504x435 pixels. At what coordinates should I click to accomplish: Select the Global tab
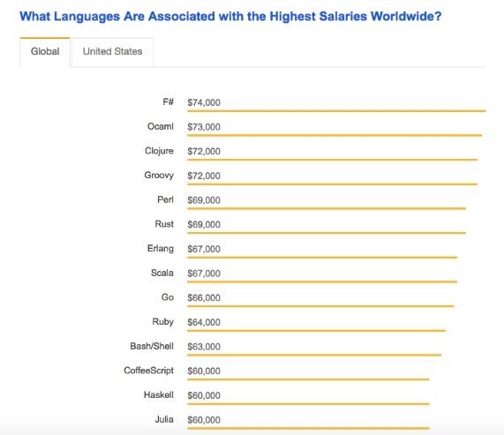(x=45, y=52)
